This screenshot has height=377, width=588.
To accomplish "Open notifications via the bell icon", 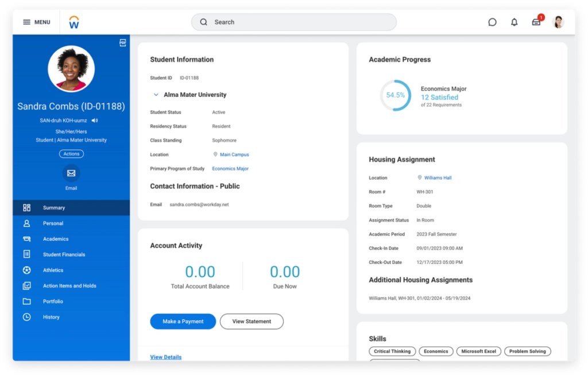I will 514,21.
